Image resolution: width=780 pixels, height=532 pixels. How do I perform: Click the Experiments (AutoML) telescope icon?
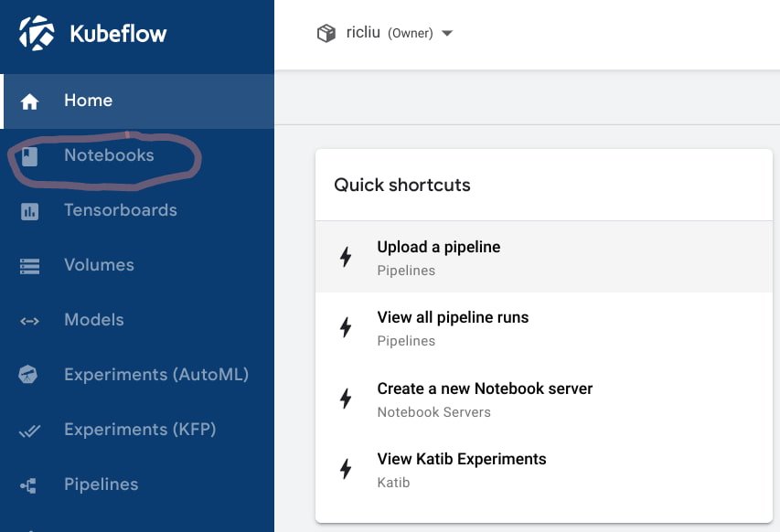(28, 375)
